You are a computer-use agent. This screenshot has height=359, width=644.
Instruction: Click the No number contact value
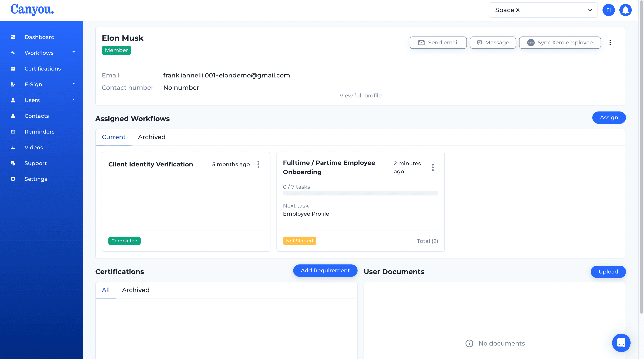click(x=181, y=87)
